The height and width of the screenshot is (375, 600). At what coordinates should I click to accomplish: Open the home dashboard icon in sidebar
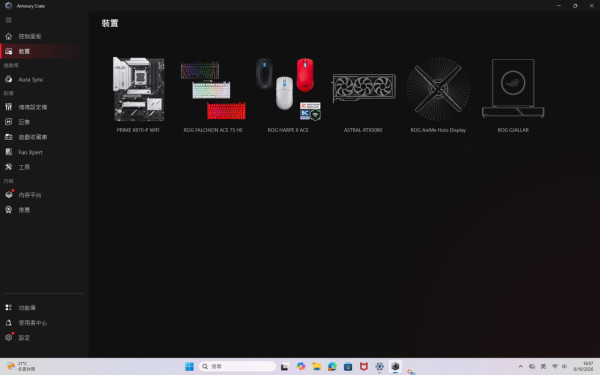pyautogui.click(x=8, y=36)
